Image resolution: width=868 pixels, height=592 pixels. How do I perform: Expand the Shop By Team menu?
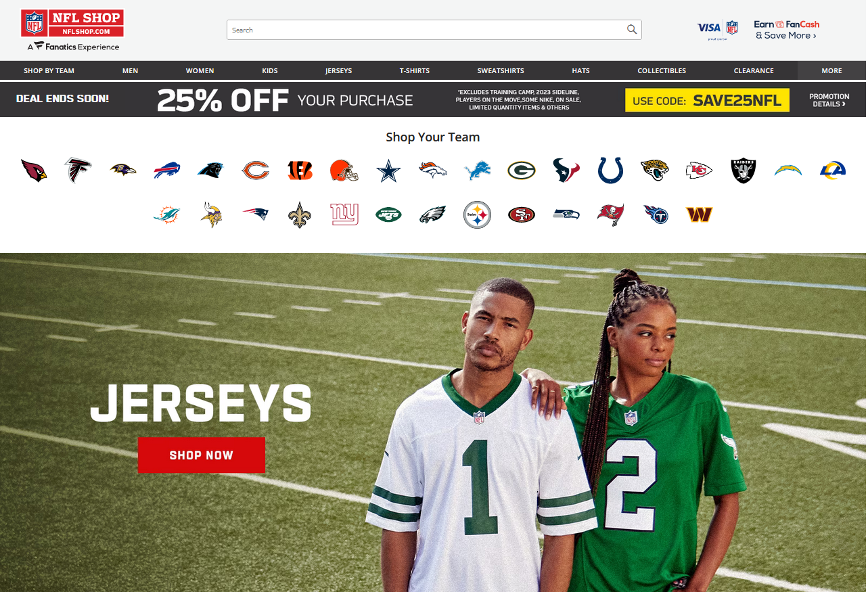point(49,70)
